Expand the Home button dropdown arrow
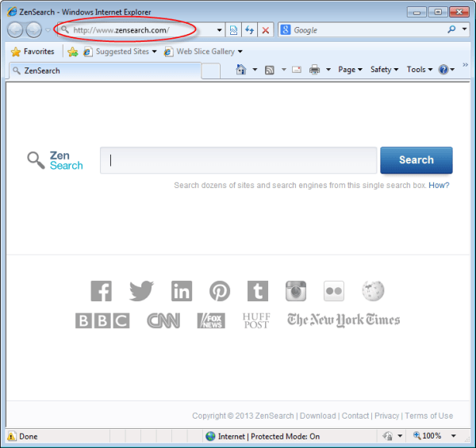 click(x=255, y=70)
